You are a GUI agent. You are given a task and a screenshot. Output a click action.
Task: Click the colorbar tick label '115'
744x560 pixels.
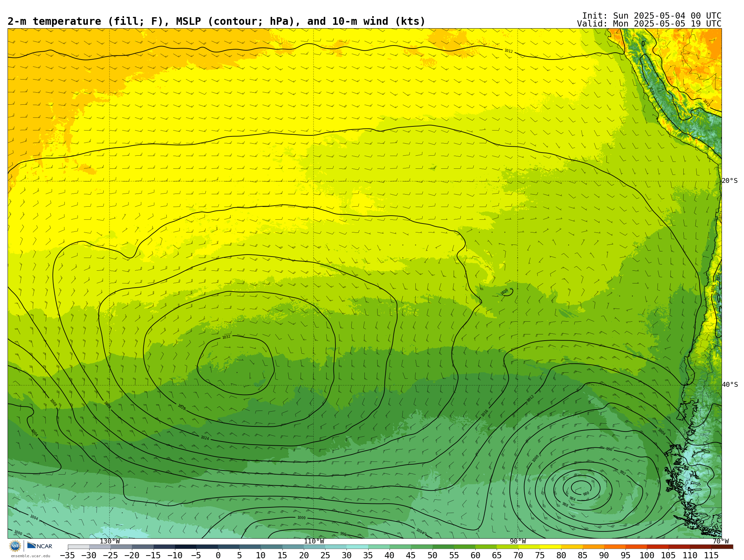[x=711, y=556]
